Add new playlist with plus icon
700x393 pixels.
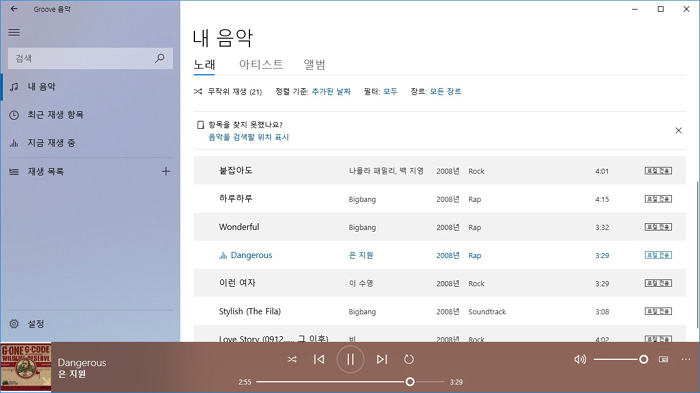[x=166, y=171]
